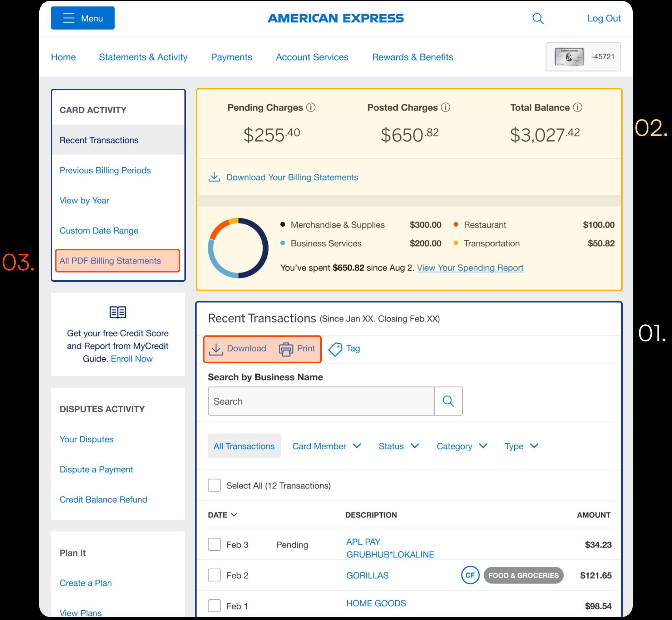Click the header search magnifier icon
This screenshot has width=672, height=620.
(538, 18)
